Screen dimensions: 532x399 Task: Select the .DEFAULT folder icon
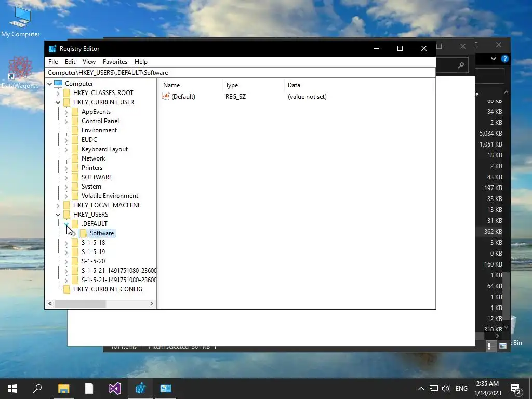(75, 223)
